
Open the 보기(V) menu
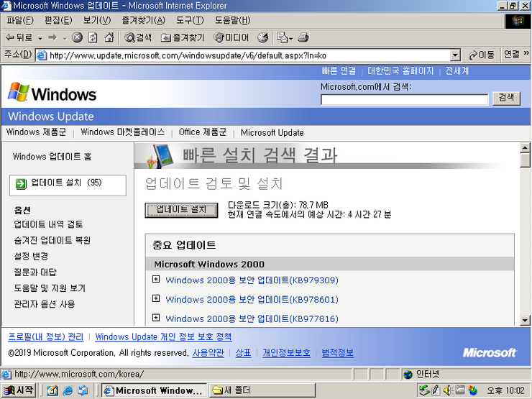[x=97, y=20]
